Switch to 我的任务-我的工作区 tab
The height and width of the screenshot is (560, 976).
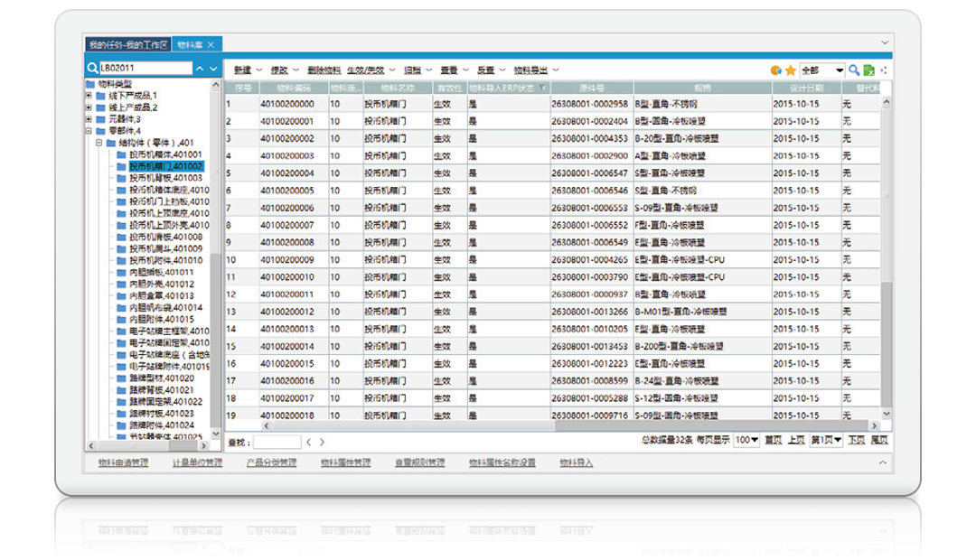(127, 44)
